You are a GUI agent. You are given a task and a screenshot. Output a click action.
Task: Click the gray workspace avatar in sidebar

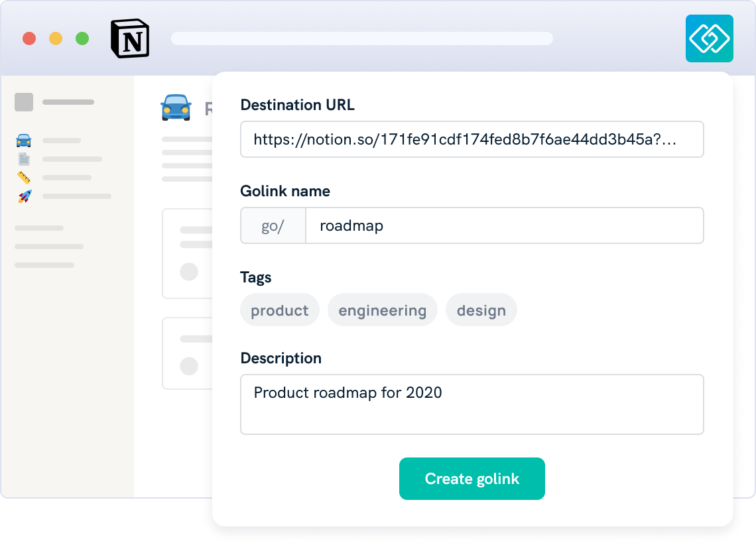24,102
